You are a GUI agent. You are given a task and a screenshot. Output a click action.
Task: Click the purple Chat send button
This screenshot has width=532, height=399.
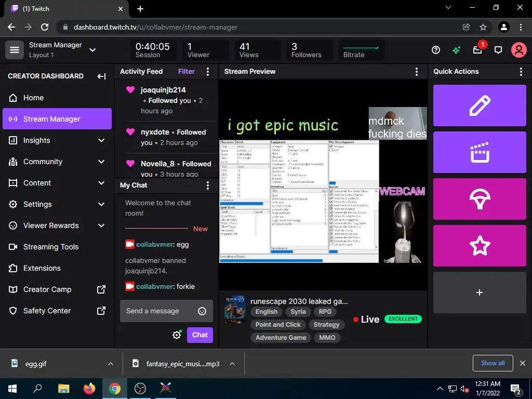click(x=200, y=335)
